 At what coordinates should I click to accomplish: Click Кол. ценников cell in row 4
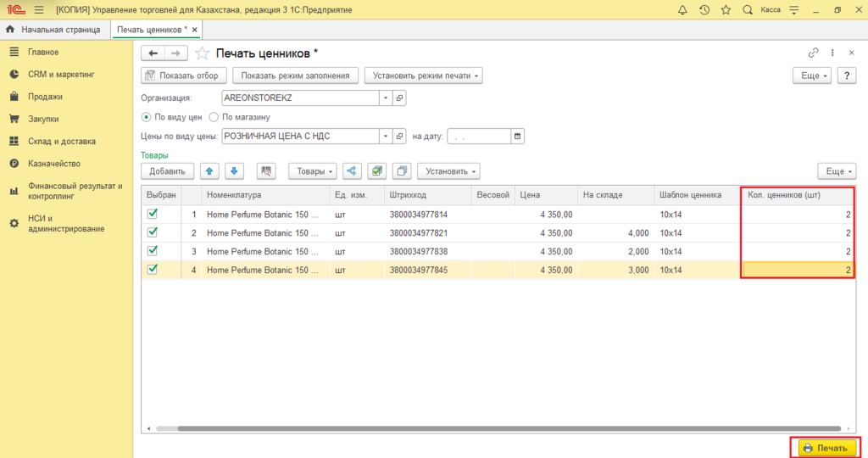tap(798, 270)
